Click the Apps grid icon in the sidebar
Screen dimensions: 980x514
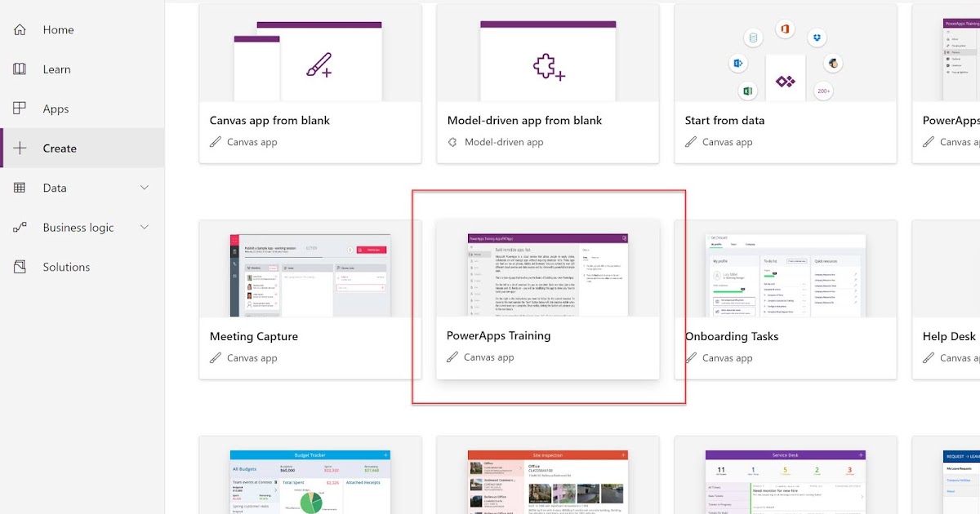pyautogui.click(x=19, y=109)
